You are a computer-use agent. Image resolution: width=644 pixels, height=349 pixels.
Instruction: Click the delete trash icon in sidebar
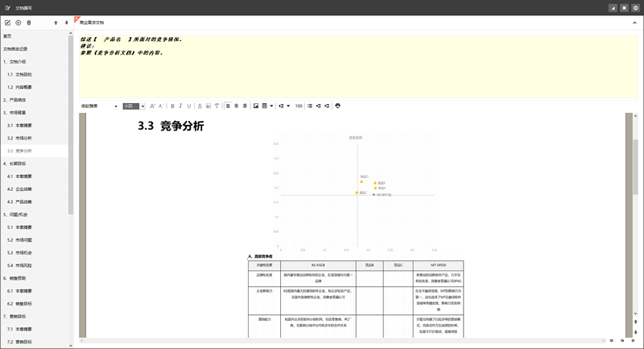tap(29, 23)
